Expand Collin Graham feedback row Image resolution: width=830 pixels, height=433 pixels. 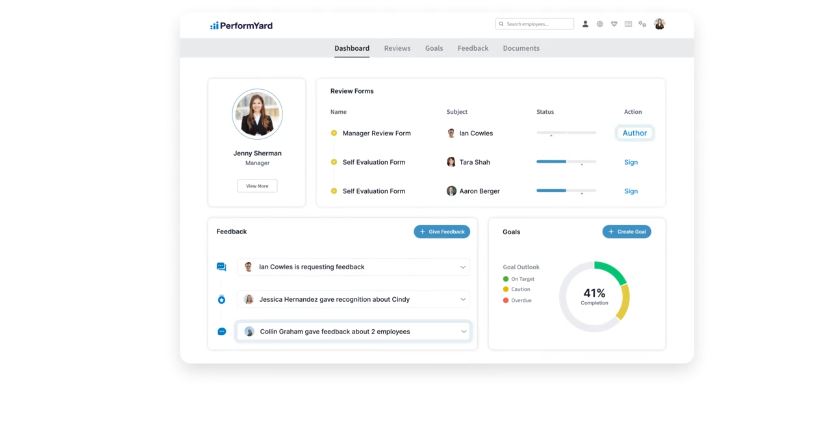click(463, 331)
